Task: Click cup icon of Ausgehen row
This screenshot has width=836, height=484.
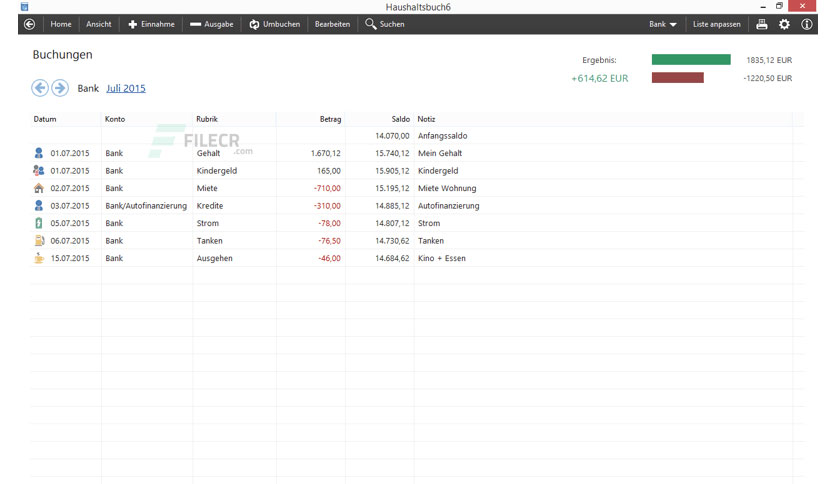Action: (39, 259)
